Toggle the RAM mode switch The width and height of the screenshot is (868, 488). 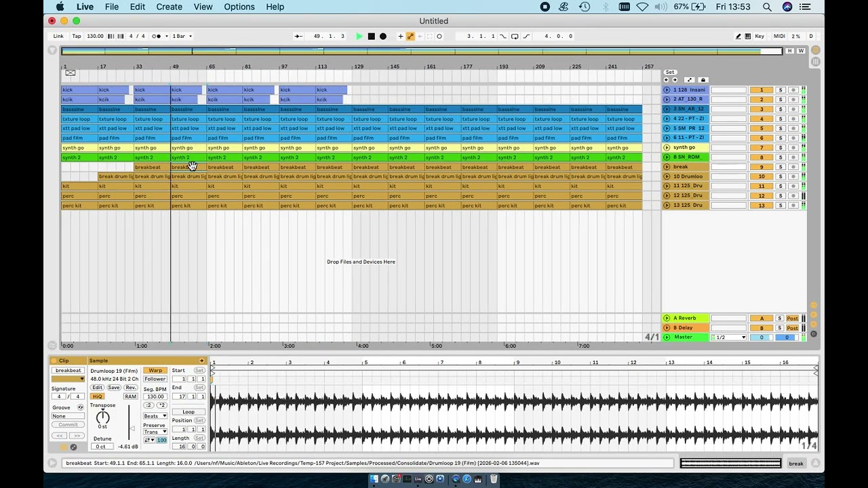[x=130, y=396]
